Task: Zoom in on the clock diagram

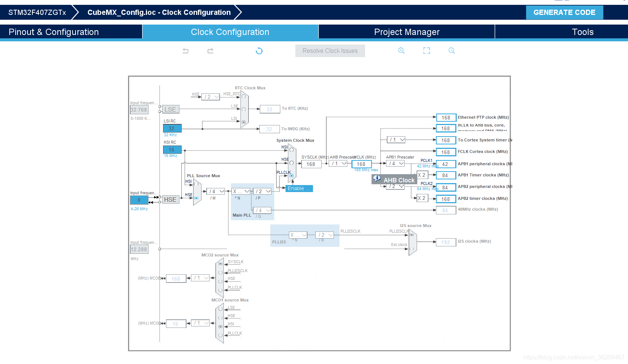Action: (401, 51)
